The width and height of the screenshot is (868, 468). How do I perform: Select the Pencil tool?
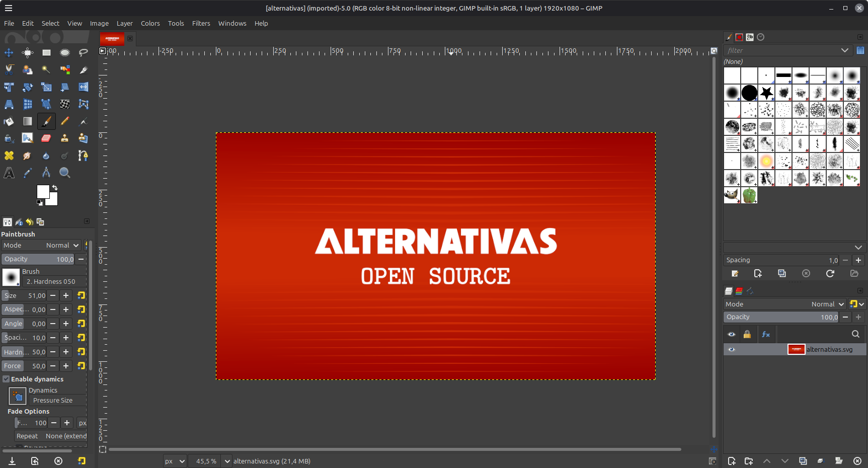point(65,121)
